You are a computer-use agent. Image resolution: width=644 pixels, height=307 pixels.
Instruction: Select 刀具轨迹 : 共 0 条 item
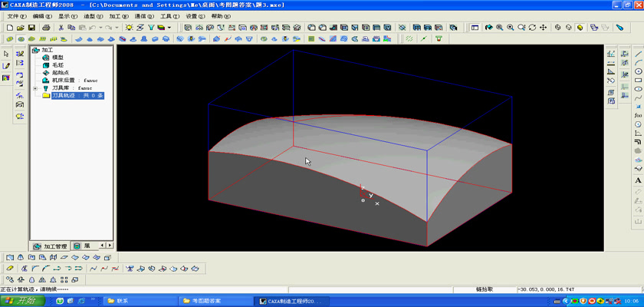pyautogui.click(x=77, y=96)
